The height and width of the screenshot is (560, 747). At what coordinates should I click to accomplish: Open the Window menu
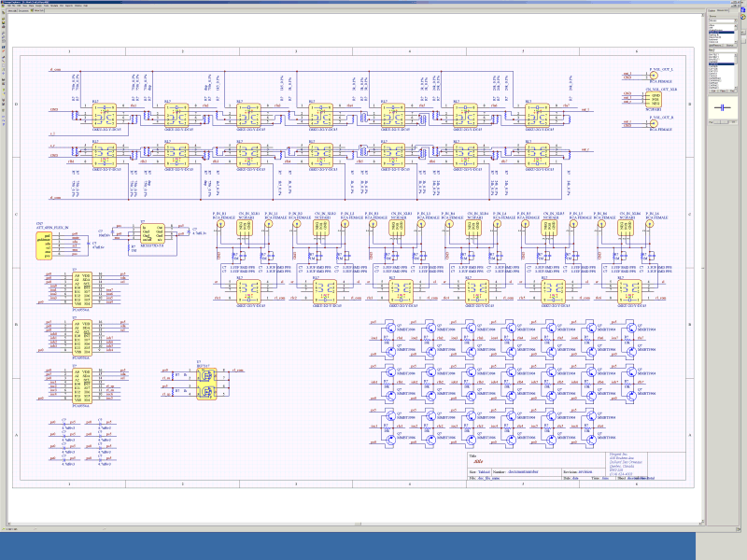[x=78, y=6]
